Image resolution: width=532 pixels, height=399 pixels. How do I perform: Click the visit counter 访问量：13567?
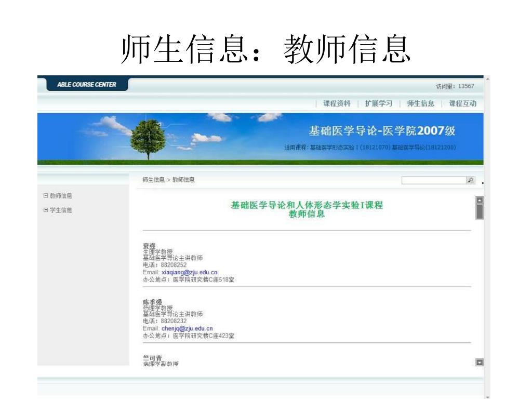tap(455, 86)
